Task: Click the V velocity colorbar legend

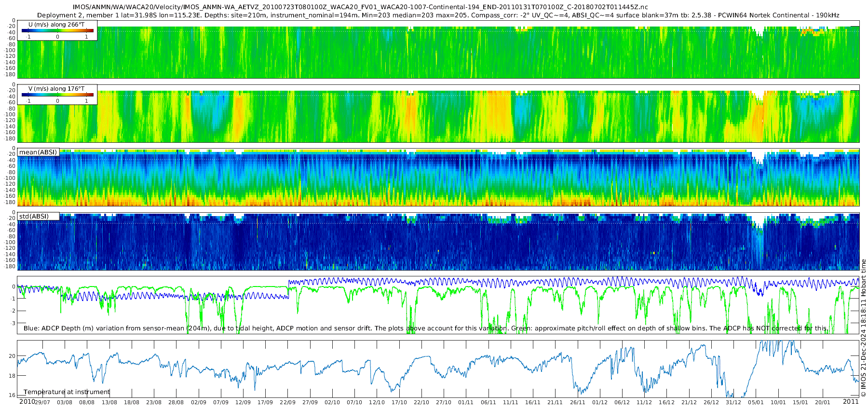Action: click(57, 95)
